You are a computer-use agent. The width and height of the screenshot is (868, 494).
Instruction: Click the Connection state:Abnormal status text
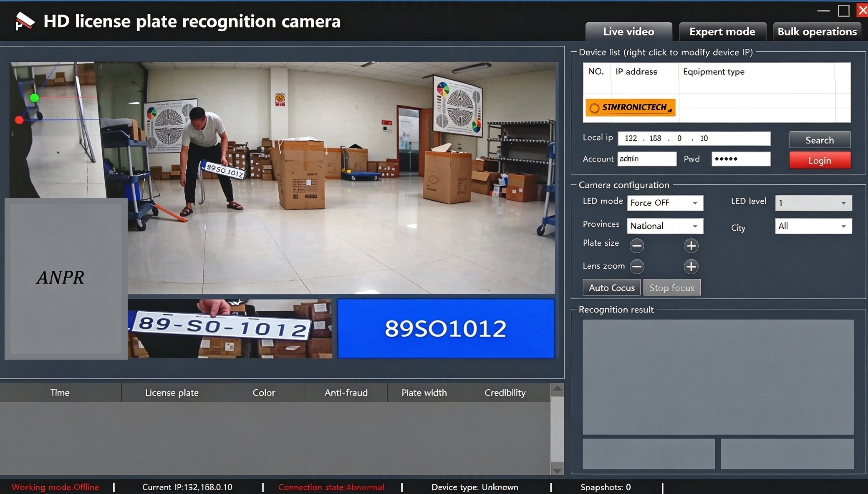point(331,487)
